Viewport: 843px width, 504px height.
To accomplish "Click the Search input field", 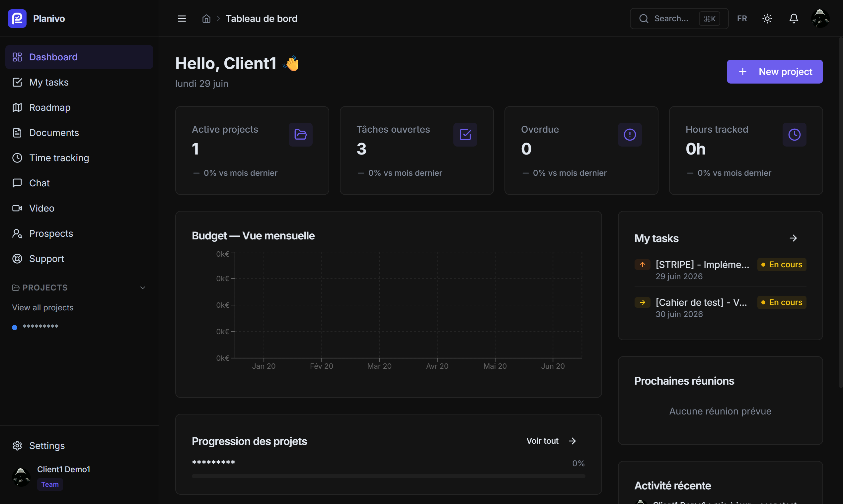I will (x=679, y=18).
